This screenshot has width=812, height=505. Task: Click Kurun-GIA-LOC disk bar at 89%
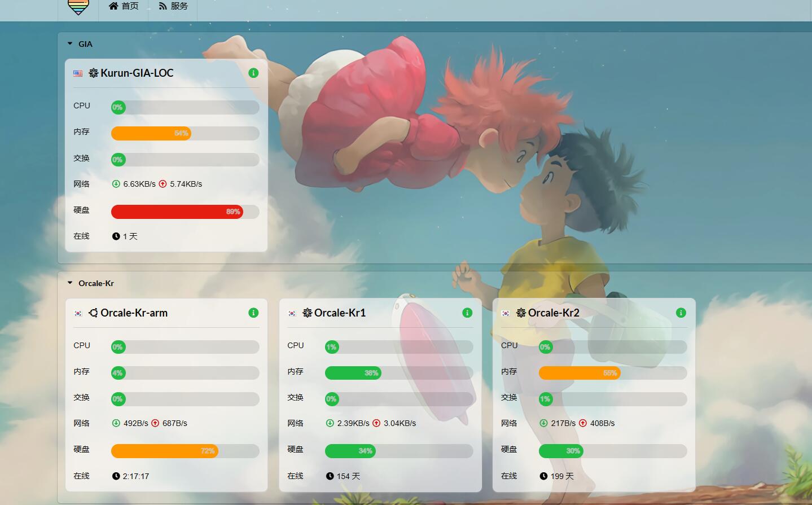[x=185, y=212]
